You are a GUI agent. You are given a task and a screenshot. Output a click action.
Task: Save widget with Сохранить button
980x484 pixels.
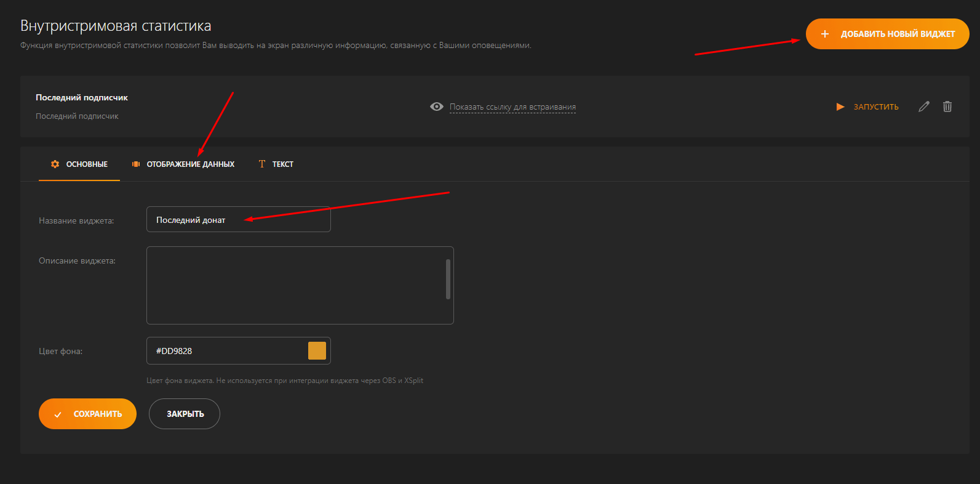click(87, 414)
